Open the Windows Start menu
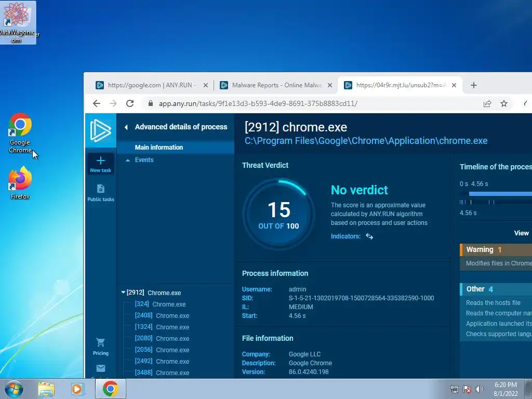The image size is (532, 399). pos(14,389)
